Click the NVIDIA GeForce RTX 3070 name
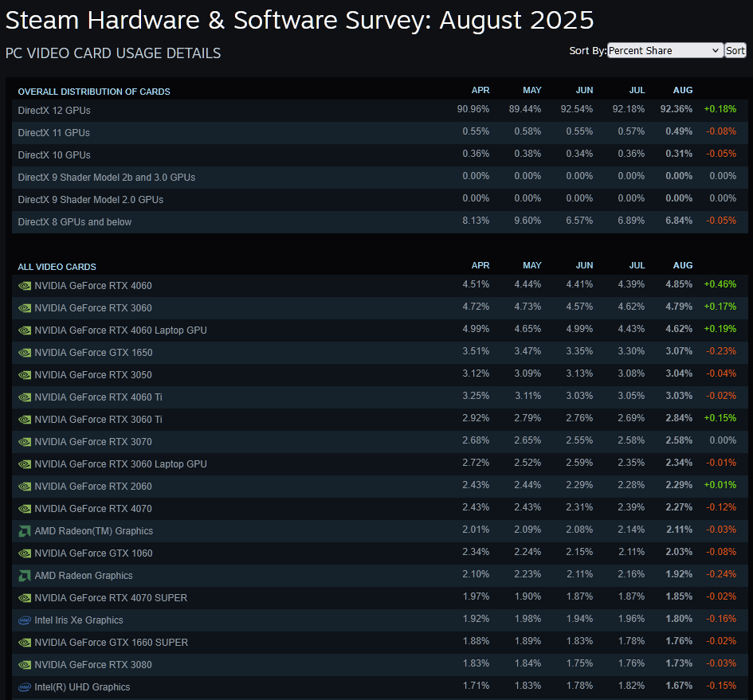753x700 pixels. (x=93, y=442)
